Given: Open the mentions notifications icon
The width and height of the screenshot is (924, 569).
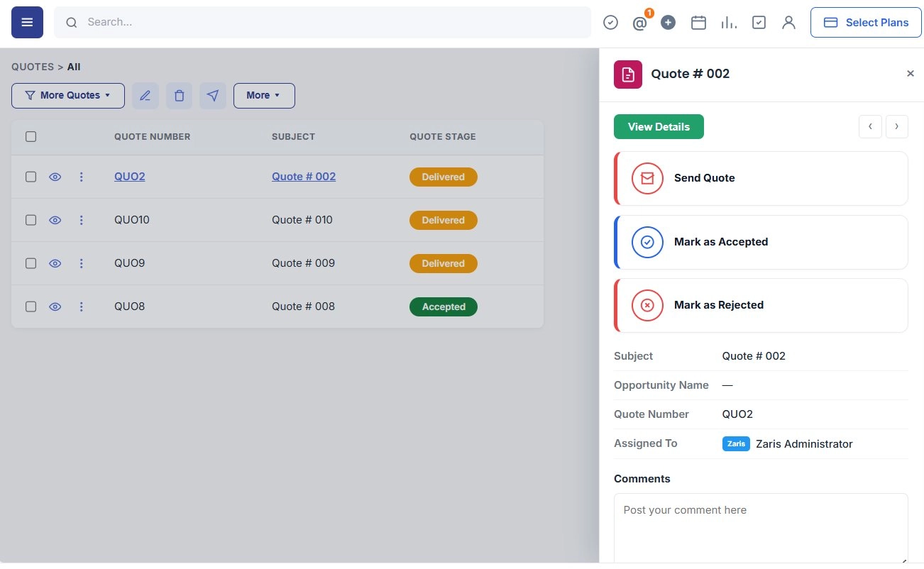Looking at the screenshot, I should [x=640, y=23].
